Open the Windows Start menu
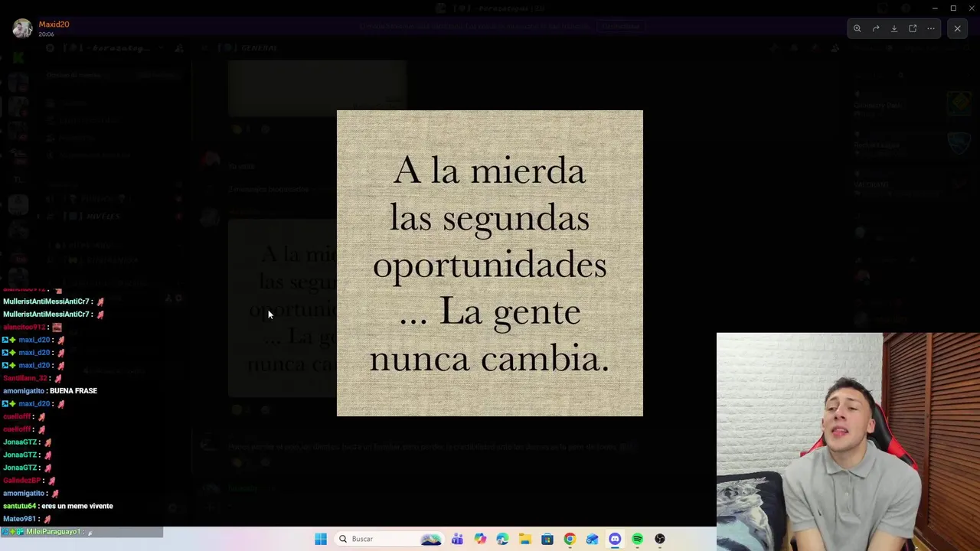This screenshot has height=551, width=980. coord(321,539)
